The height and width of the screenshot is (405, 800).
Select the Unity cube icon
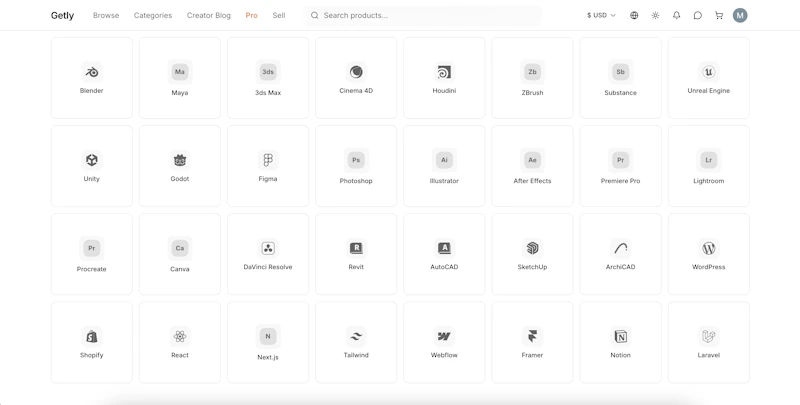(x=92, y=160)
